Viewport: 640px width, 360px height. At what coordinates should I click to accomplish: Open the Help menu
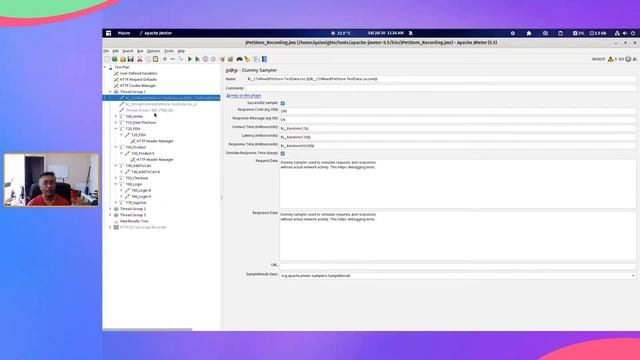[x=181, y=51]
